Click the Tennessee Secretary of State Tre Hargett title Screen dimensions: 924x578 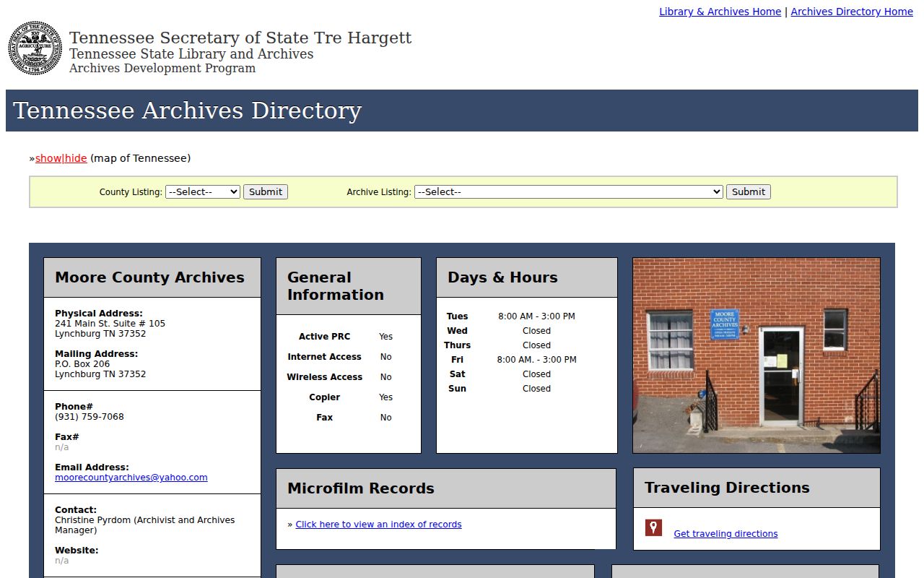tap(240, 38)
